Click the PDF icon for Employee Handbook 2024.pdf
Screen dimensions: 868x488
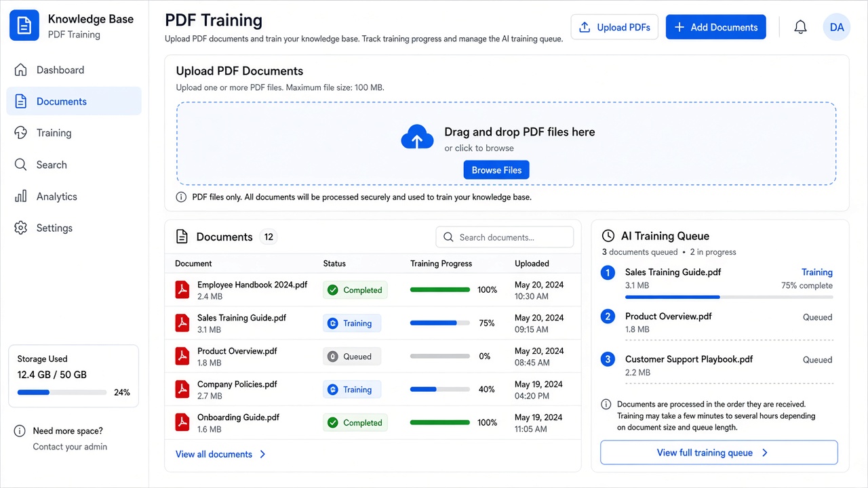182,290
